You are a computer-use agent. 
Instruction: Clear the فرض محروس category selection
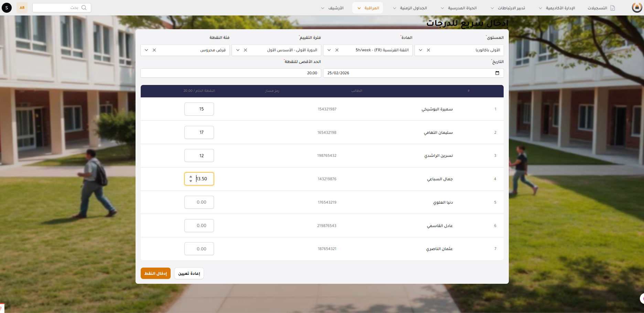[154, 50]
